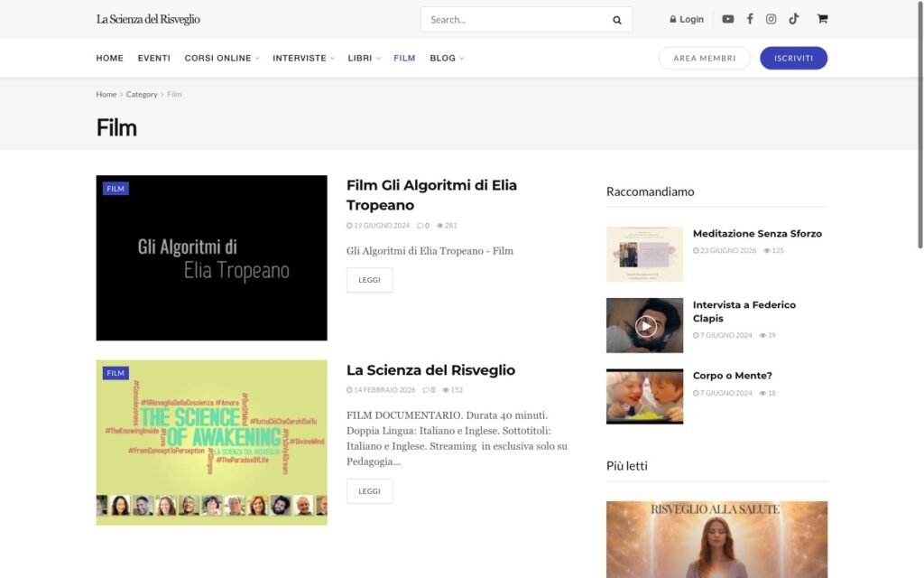
Task: Open the Gli Algoritmi di Elia Tropeano thumbnail
Action: coord(211,257)
